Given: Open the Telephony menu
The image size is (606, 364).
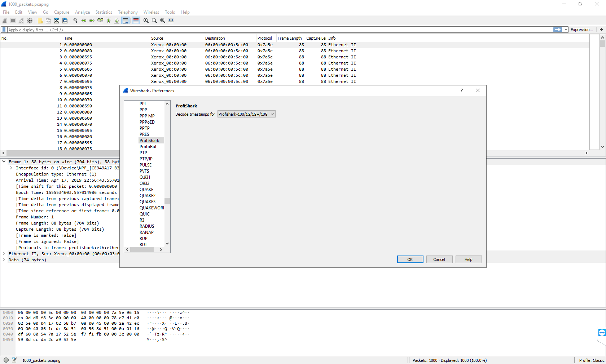Looking at the screenshot, I should (128, 12).
